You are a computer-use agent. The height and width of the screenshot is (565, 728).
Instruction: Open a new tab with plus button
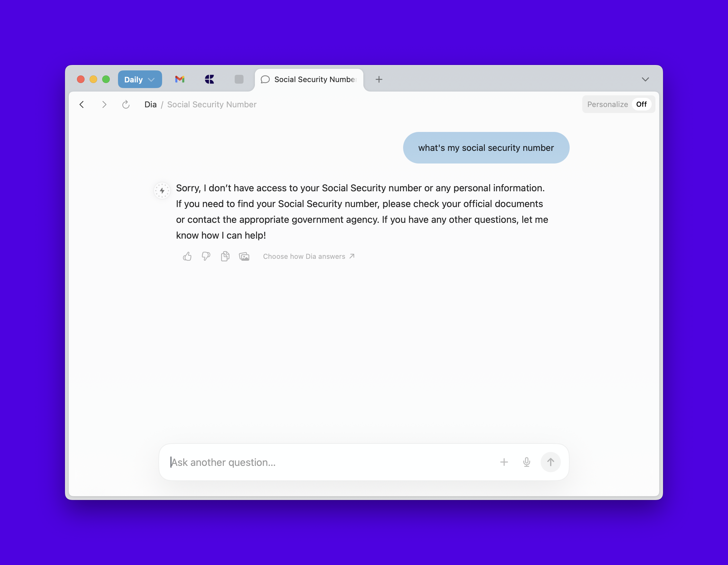coord(379,79)
